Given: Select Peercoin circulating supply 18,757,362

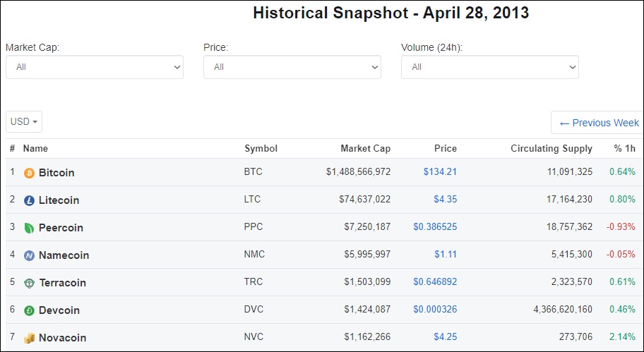Looking at the screenshot, I should coord(570,226).
